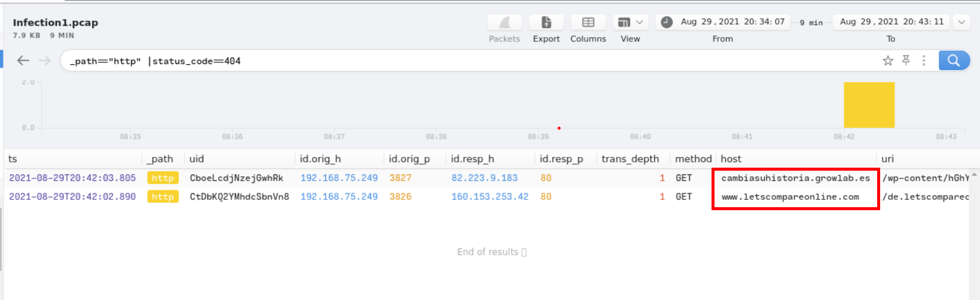This screenshot has height=300, width=980.
Task: Go back with the left arrow
Action: tap(23, 60)
